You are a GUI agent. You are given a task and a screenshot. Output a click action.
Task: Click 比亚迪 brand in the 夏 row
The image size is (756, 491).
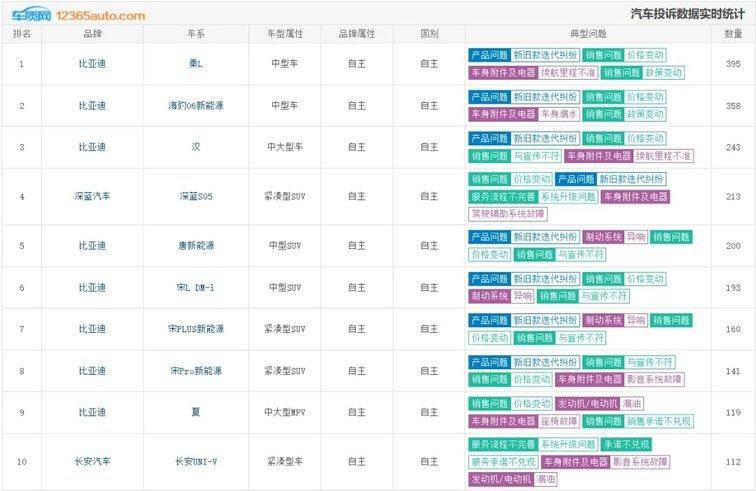pyautogui.click(x=93, y=412)
